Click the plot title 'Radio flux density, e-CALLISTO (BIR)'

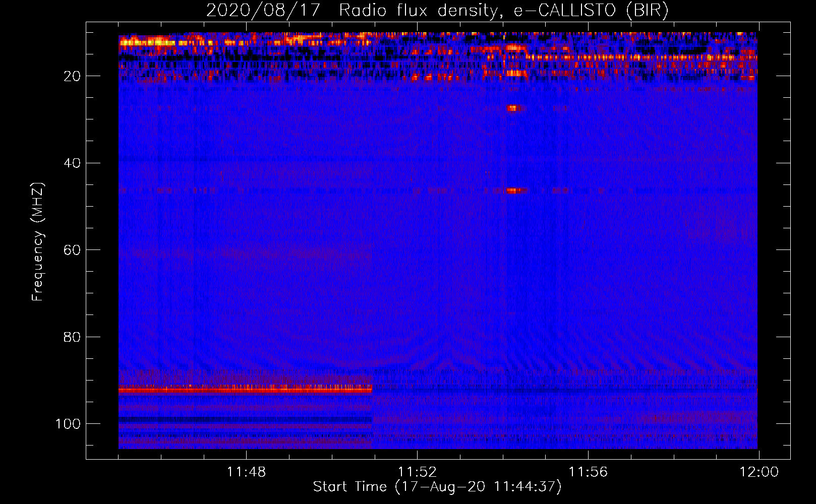click(503, 11)
